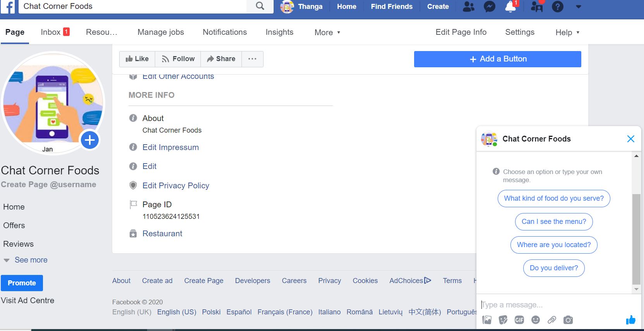Viewport: 644px width, 331px height.
Task: Click the plus icon on profile picture
Action: (90, 140)
